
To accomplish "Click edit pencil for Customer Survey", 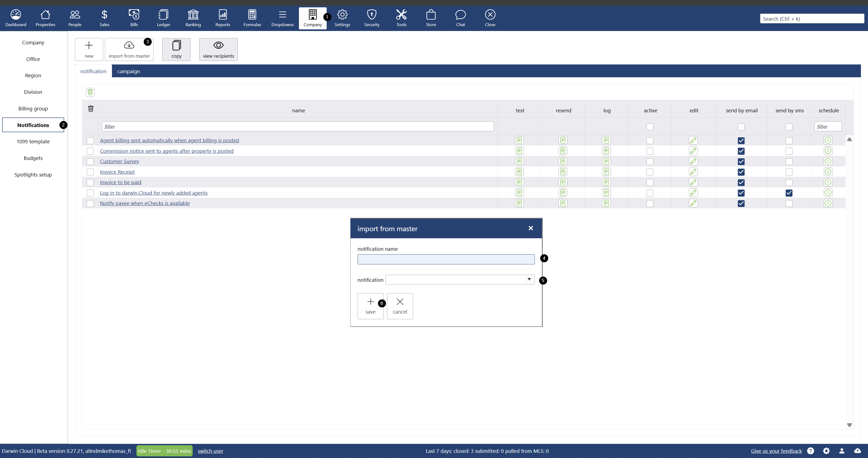I will point(693,161).
